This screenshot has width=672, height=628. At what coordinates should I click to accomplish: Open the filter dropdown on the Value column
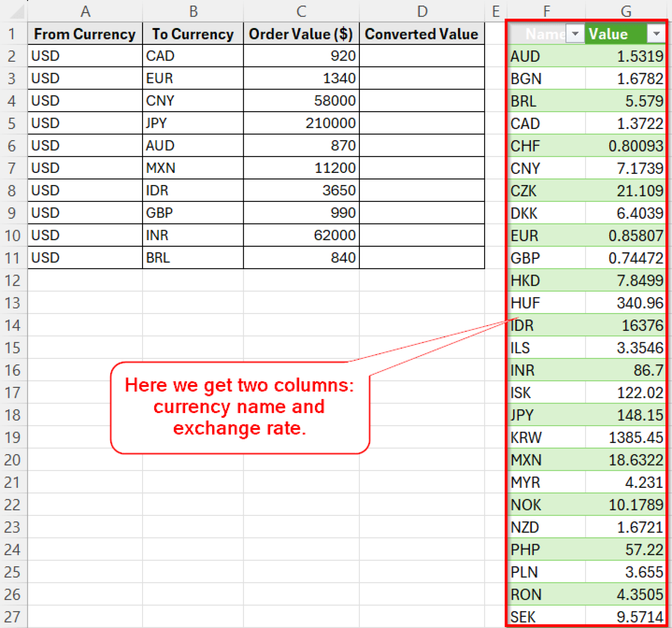[x=656, y=33]
